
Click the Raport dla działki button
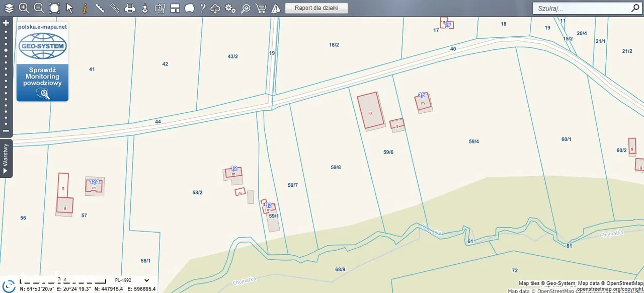tap(316, 8)
